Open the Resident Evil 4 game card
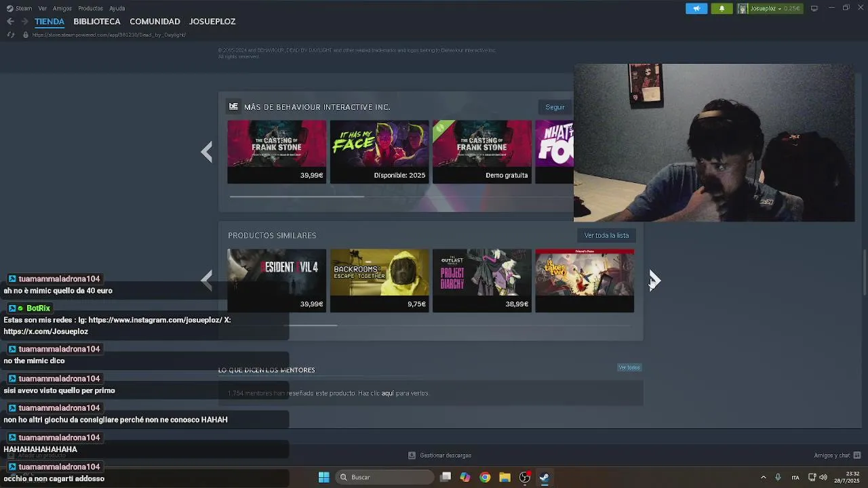 click(277, 281)
